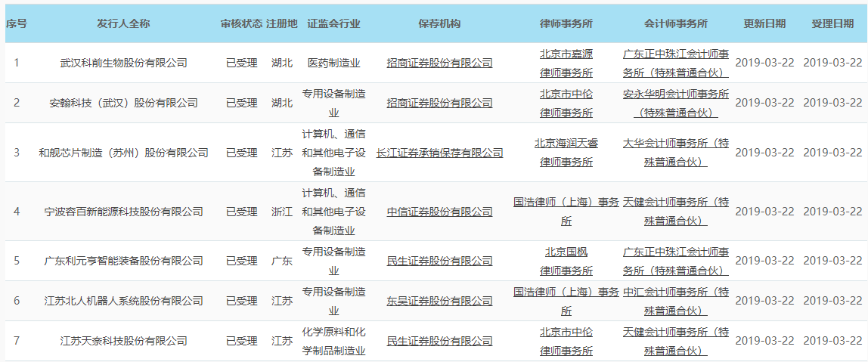Viewport: 868px width, 362px height.
Task: Click 北京国枫律师事务所 link
Action: click(566, 261)
